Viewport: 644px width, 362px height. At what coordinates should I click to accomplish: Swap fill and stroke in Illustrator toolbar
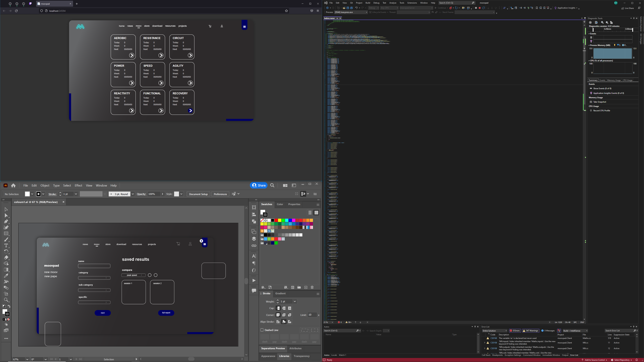click(9, 306)
